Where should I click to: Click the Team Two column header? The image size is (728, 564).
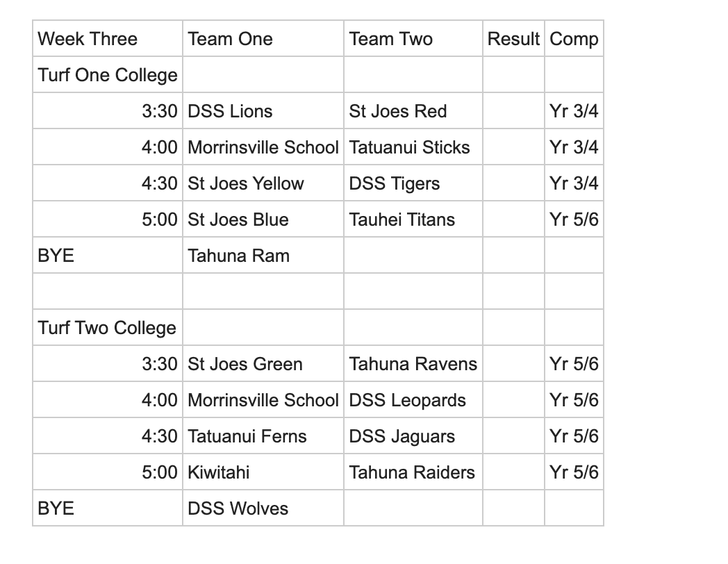[413, 38]
